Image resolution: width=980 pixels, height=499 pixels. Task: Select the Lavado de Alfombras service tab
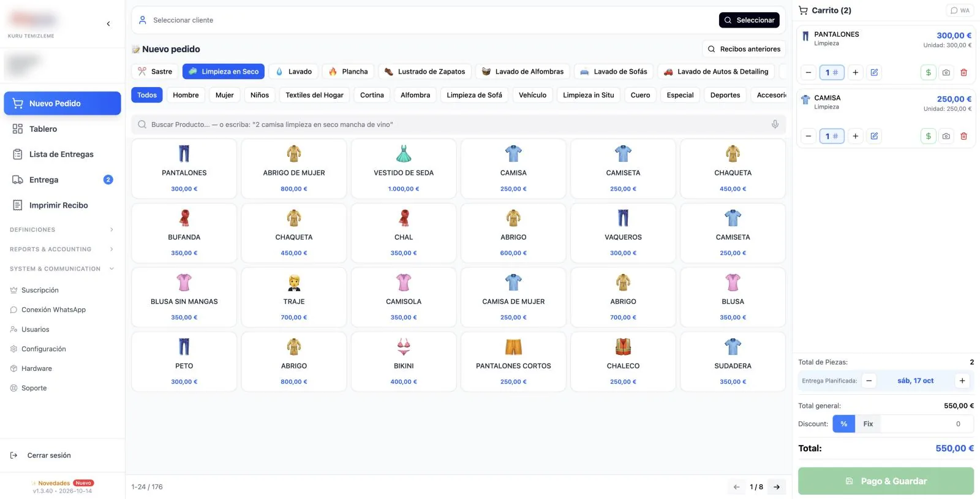click(523, 72)
